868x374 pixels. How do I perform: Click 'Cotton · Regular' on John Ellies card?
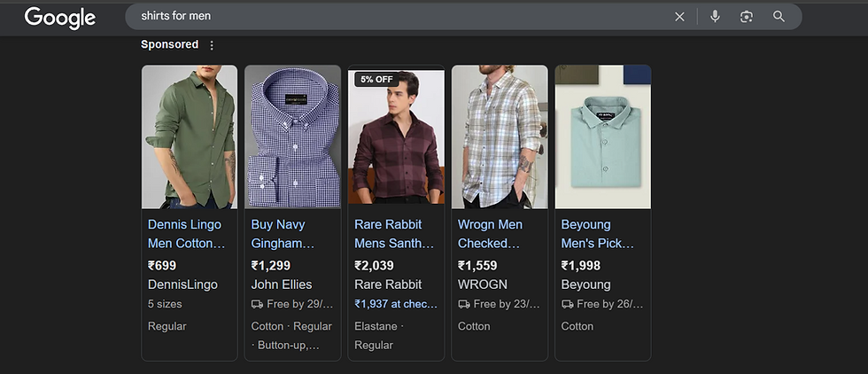pyautogui.click(x=291, y=326)
